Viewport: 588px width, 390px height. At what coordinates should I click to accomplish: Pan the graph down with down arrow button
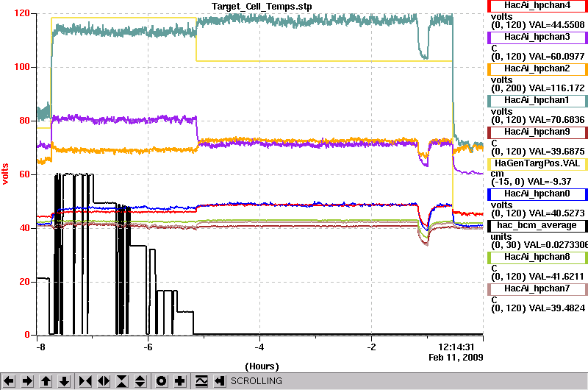pos(64,381)
